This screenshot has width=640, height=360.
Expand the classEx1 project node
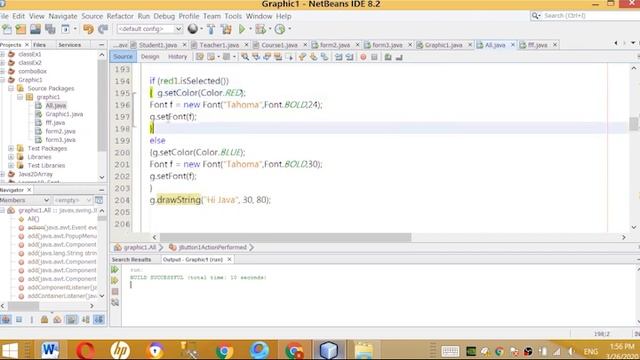tap(2, 54)
